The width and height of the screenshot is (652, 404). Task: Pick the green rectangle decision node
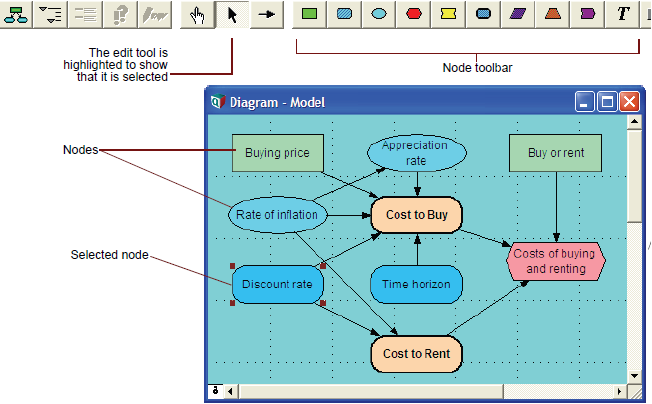(x=309, y=15)
